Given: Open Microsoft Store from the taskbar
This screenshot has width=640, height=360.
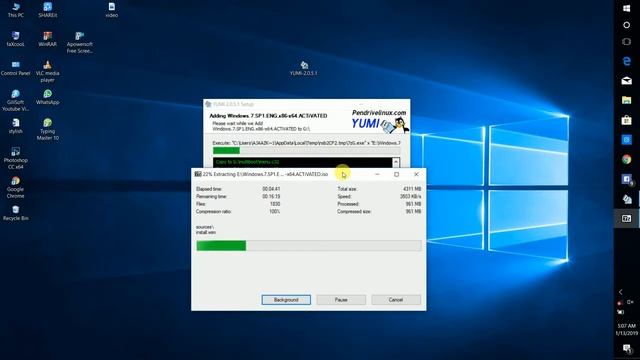Looking at the screenshot, I should coord(627,120).
